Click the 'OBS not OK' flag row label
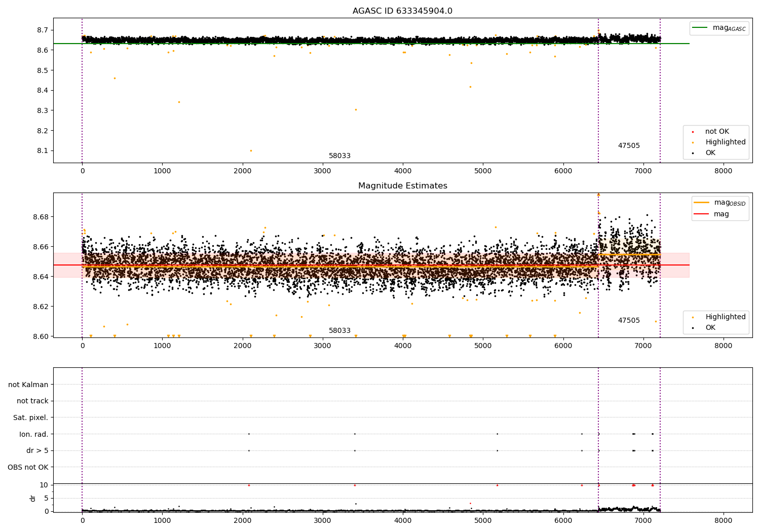 [x=28, y=467]
